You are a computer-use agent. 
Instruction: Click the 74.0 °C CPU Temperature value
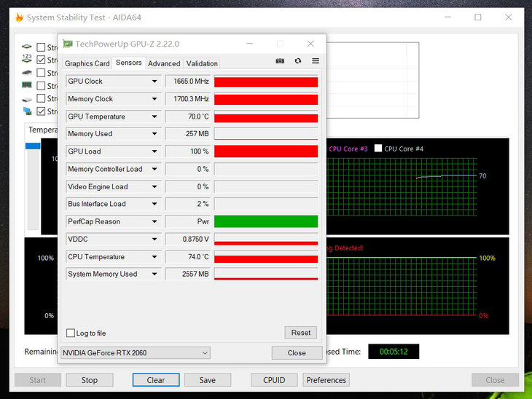click(x=187, y=257)
